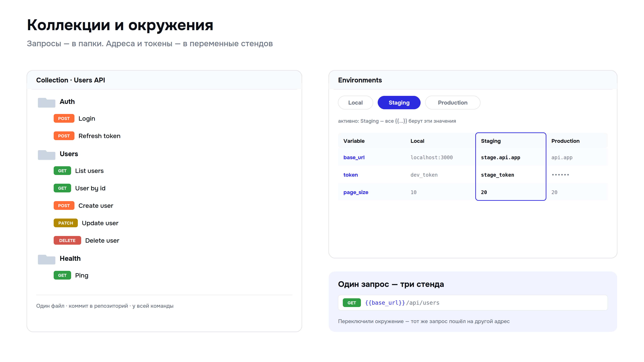The height and width of the screenshot is (362, 644).
Task: Click the POST badge beside Refresh token
Action: [x=64, y=136]
